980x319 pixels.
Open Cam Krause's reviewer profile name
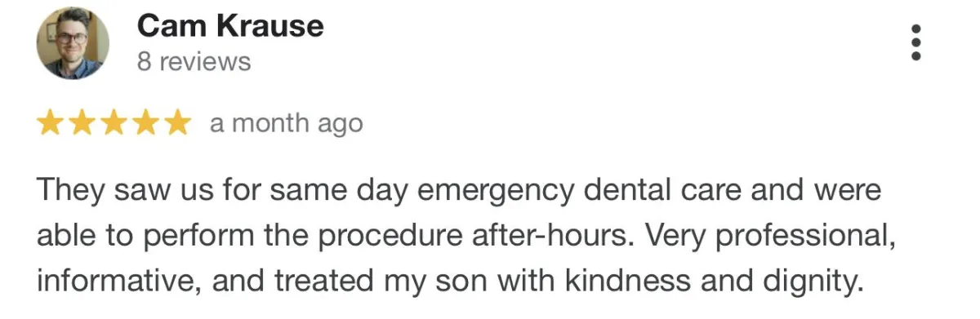[x=230, y=26]
